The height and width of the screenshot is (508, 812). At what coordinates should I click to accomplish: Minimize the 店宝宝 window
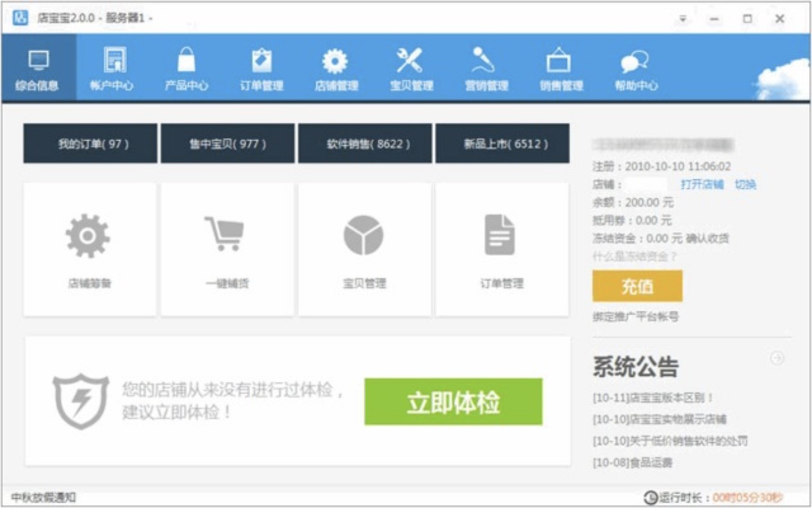[x=715, y=19]
